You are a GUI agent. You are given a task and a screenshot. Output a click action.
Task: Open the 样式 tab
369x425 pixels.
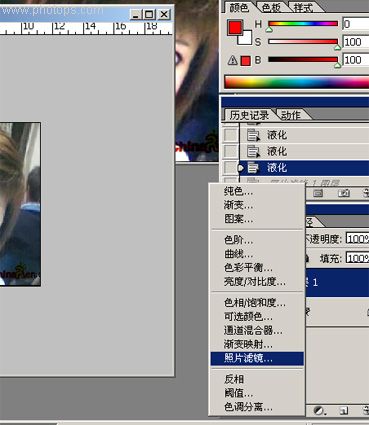pos(303,7)
